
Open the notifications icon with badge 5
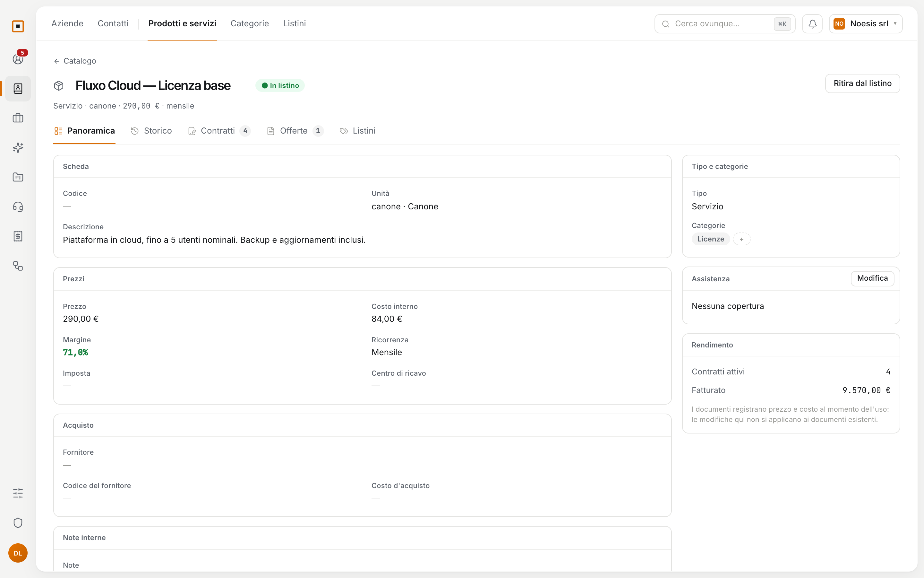pyautogui.click(x=18, y=59)
